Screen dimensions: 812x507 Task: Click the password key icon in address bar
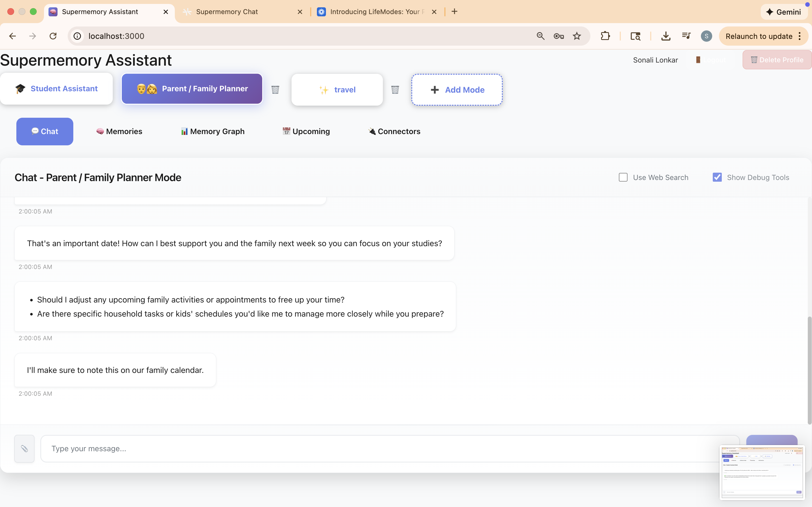pos(558,36)
